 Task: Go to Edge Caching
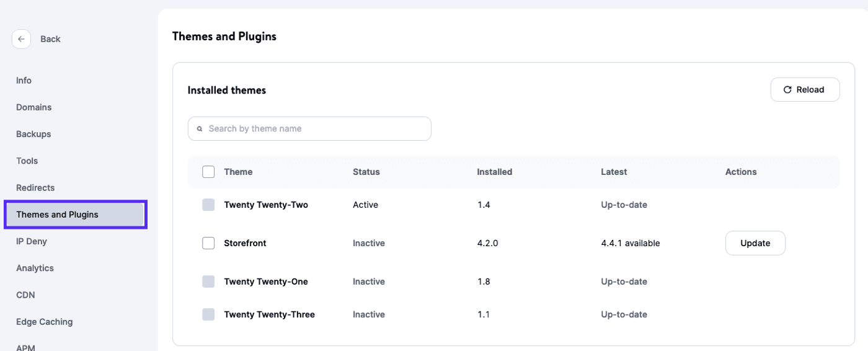click(45, 321)
